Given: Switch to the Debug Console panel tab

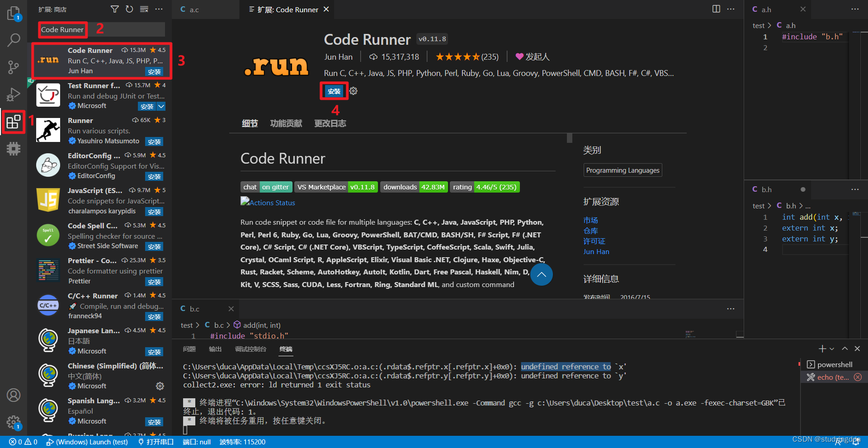Looking at the screenshot, I should click(x=250, y=349).
